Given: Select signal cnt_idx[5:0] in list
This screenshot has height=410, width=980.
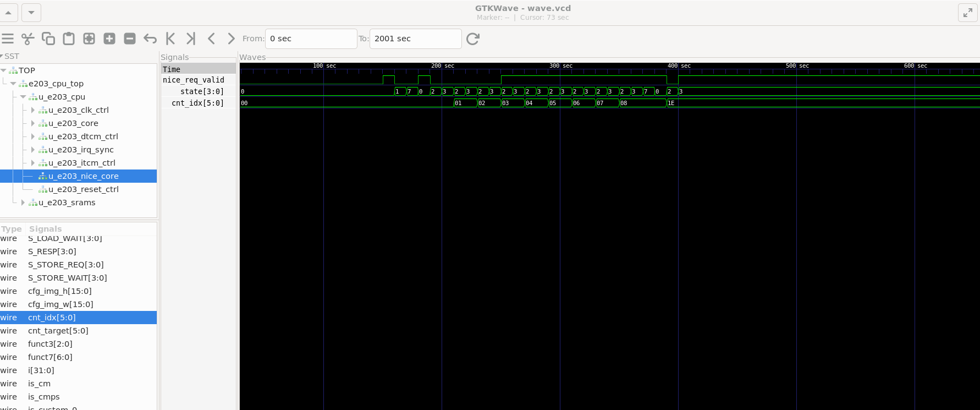Looking at the screenshot, I should click(x=78, y=318).
